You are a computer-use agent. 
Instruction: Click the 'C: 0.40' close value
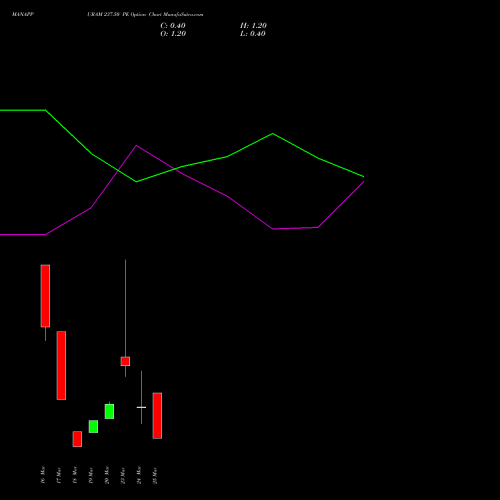pyautogui.click(x=173, y=26)
